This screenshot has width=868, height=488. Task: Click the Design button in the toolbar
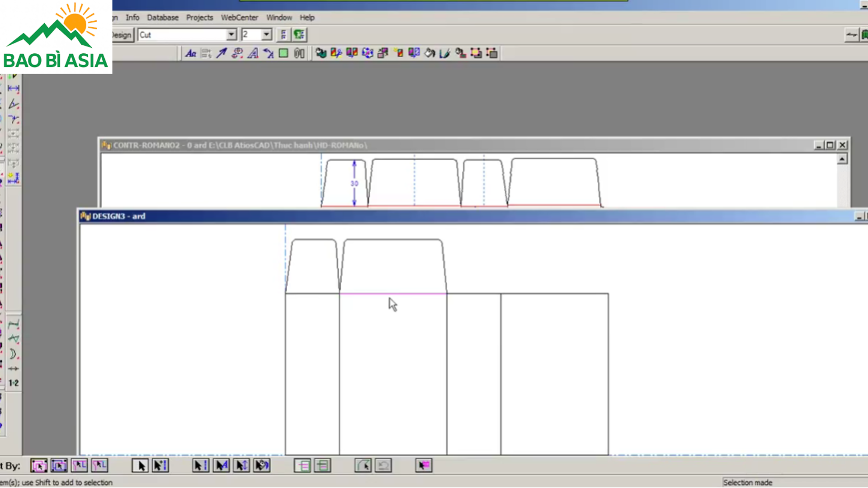click(x=122, y=35)
